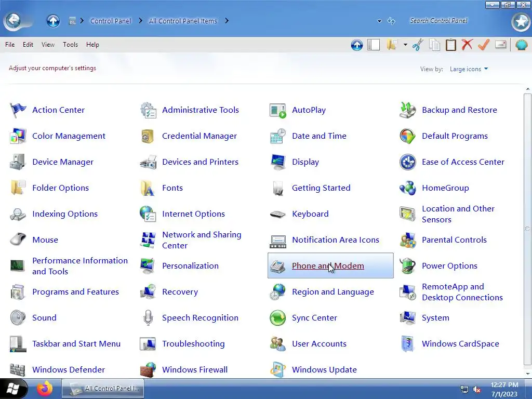Open the AutoPlay icon
Screen dimensions: 532x399
click(278, 110)
